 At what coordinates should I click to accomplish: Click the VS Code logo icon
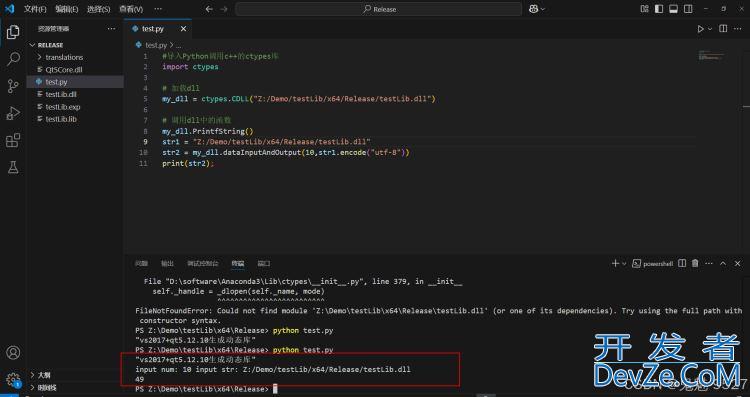click(x=10, y=9)
